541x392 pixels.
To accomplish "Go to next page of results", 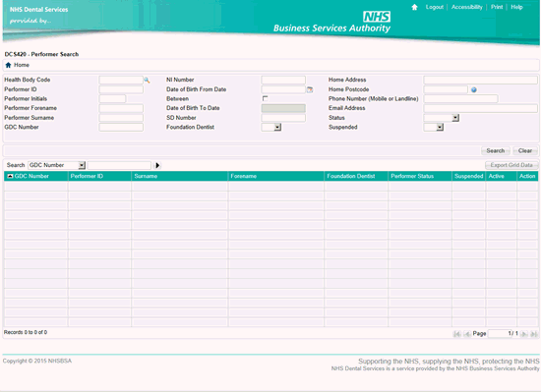I will coord(524,334).
